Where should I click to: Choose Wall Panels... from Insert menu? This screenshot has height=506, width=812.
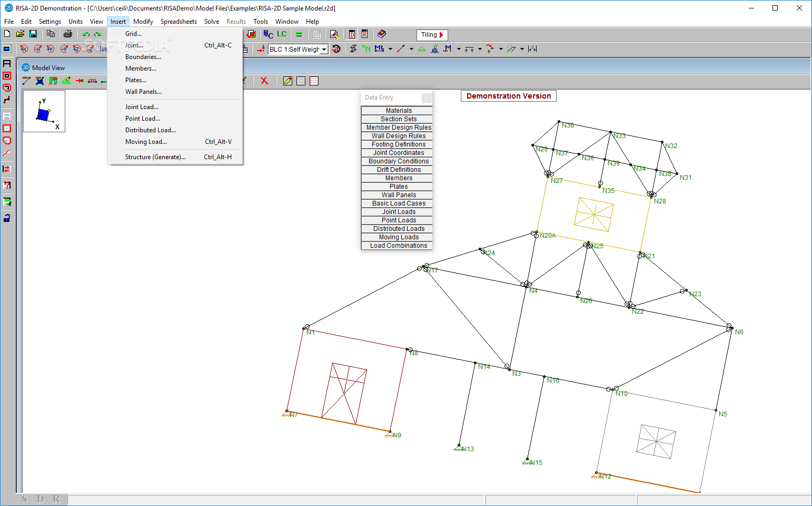(143, 92)
